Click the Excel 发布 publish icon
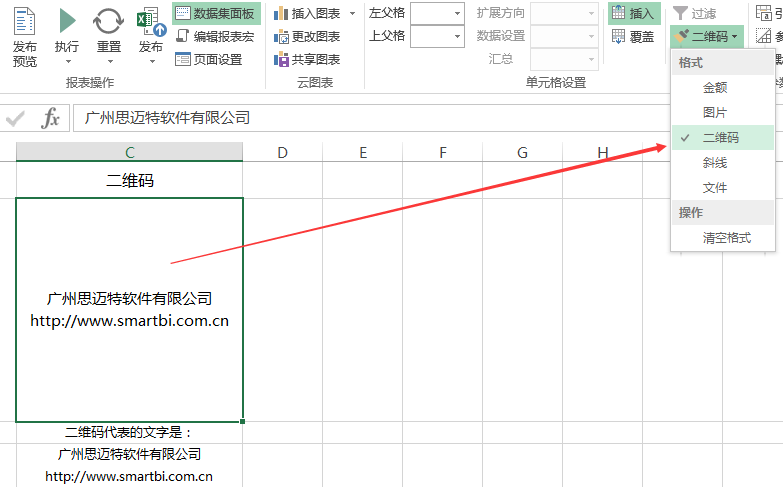Viewport: 783px width, 487px height. coord(151,21)
